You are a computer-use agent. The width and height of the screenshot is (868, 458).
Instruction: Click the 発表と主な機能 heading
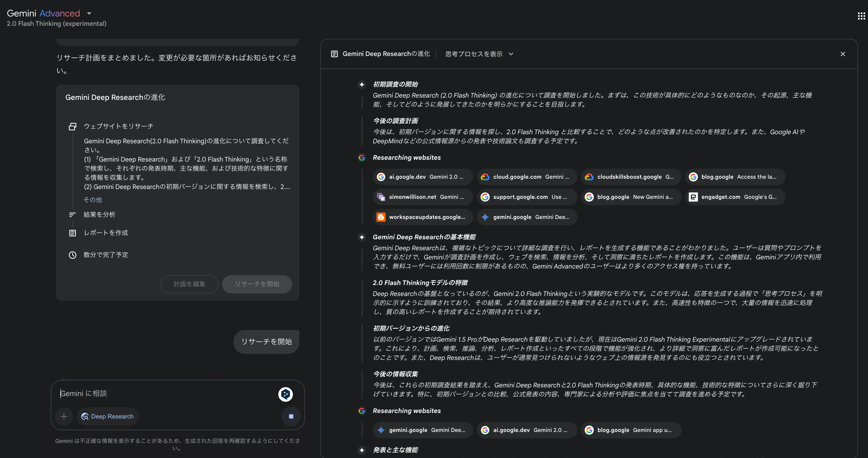(395, 450)
